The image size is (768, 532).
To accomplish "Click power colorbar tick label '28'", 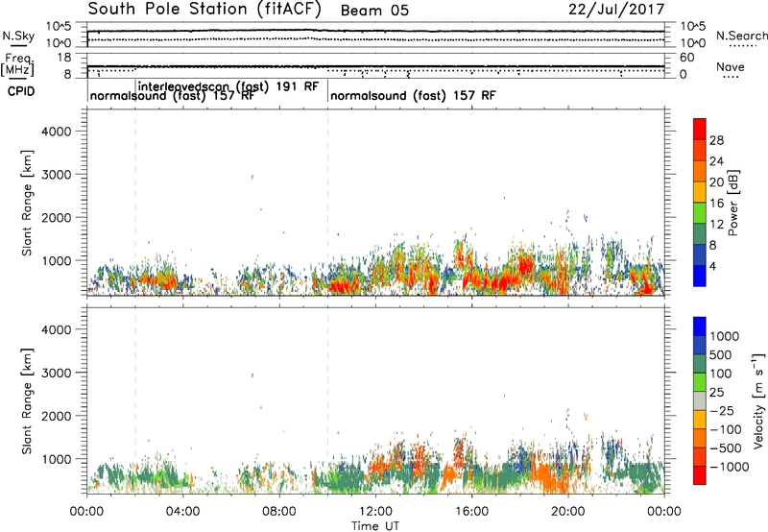I will (x=716, y=140).
